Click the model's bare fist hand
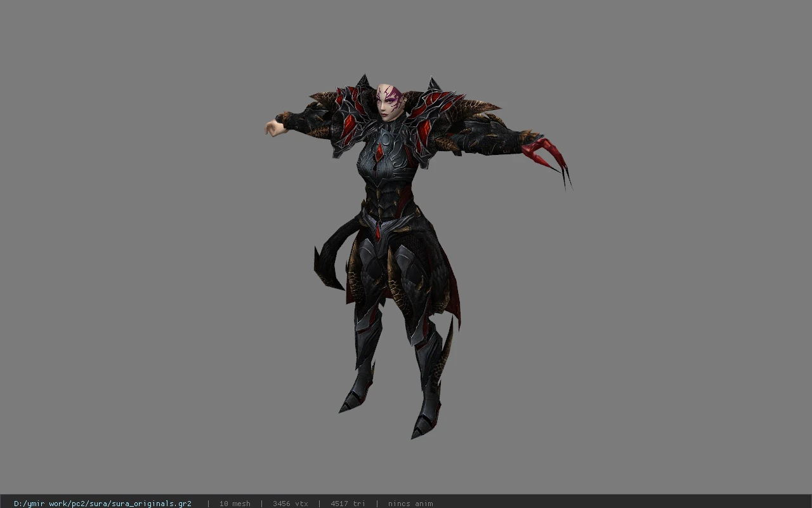Screen dimensions: 812x508 point(274,127)
